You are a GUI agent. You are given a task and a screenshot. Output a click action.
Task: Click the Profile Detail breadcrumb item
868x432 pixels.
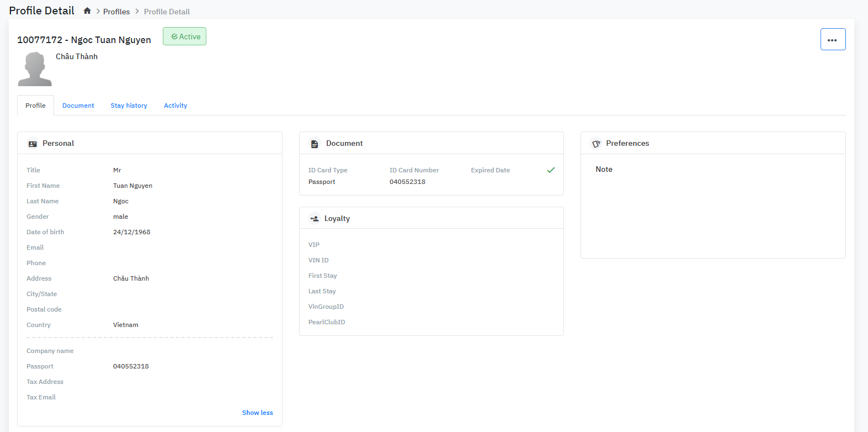point(167,12)
